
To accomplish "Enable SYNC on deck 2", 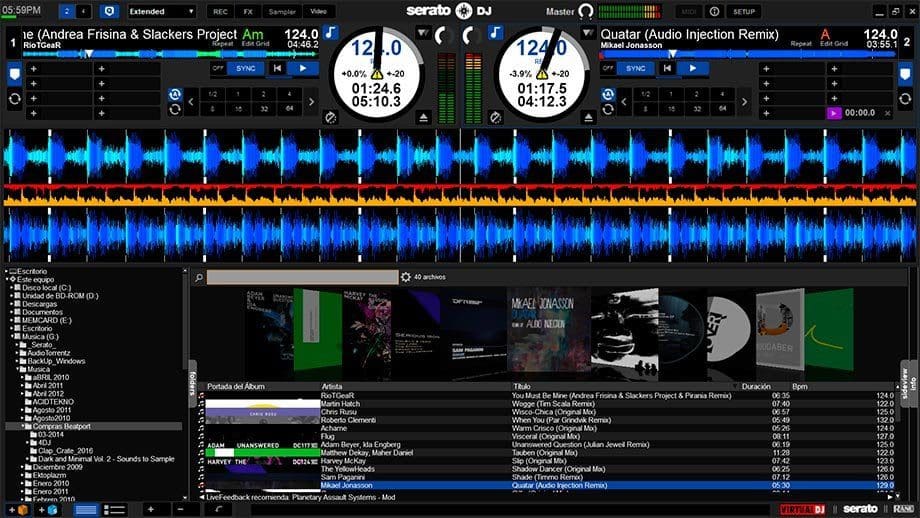I will (635, 68).
